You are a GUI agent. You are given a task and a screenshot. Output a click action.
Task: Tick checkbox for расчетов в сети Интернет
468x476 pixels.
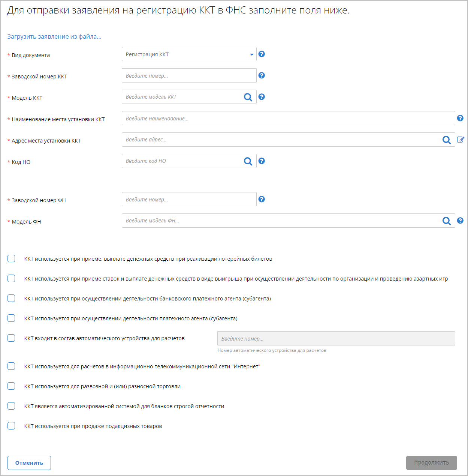(11, 366)
